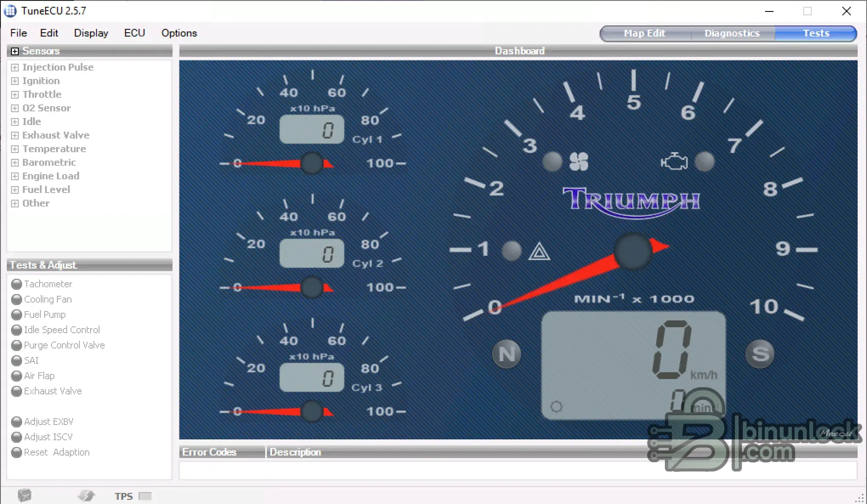Click the connection plug icon in status bar
Image resolution: width=867 pixels, height=504 pixels.
86,496
